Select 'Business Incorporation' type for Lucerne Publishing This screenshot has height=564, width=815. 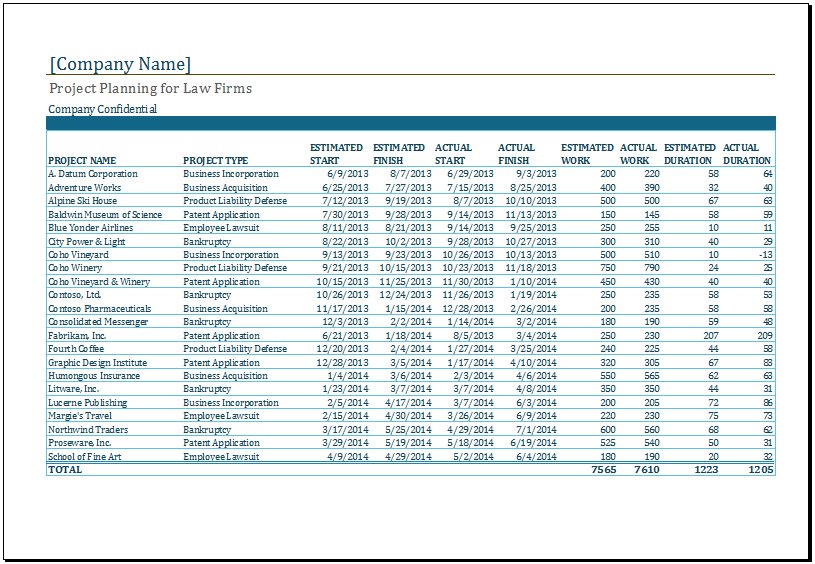pos(231,403)
